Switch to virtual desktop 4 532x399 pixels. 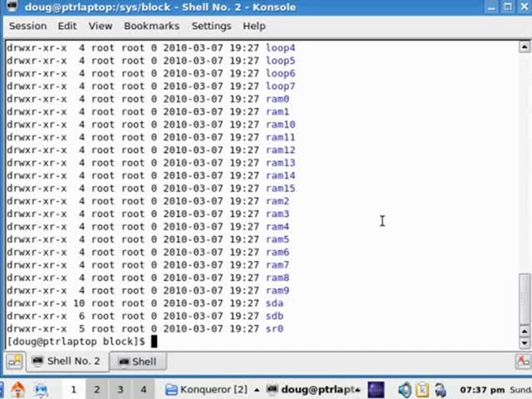[143, 390]
